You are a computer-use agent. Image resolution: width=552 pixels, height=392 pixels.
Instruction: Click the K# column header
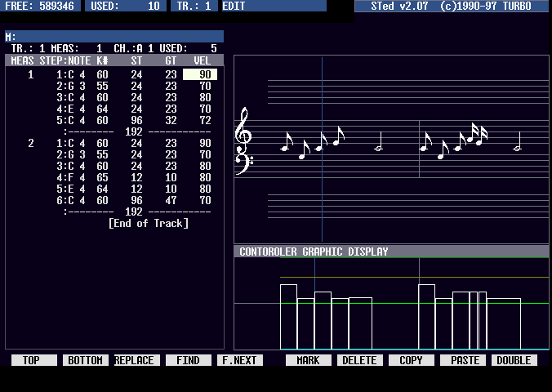coord(102,60)
